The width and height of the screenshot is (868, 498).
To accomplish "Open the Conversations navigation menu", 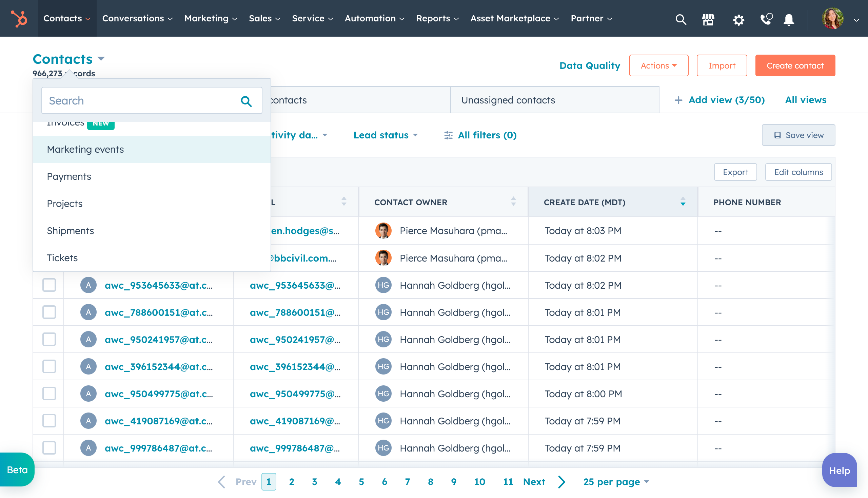I will (x=137, y=18).
